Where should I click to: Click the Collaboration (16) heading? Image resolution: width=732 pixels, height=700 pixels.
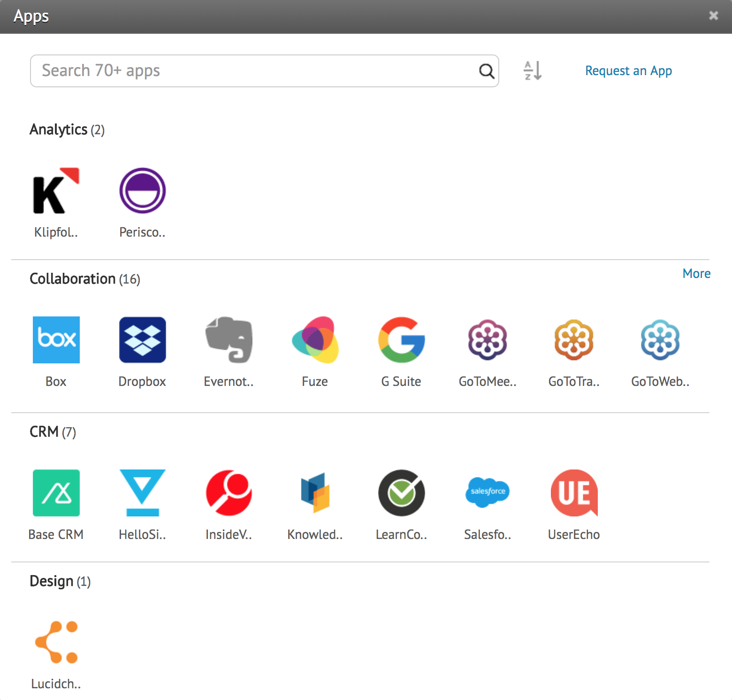click(85, 279)
